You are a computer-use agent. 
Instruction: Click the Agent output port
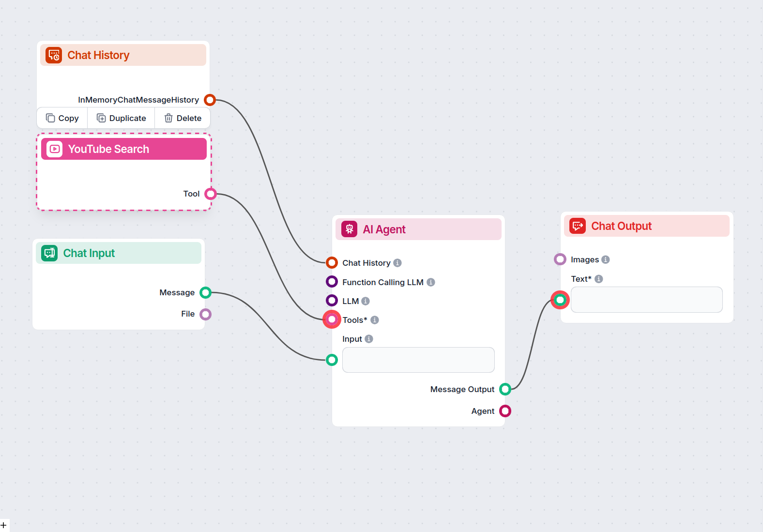coord(505,411)
